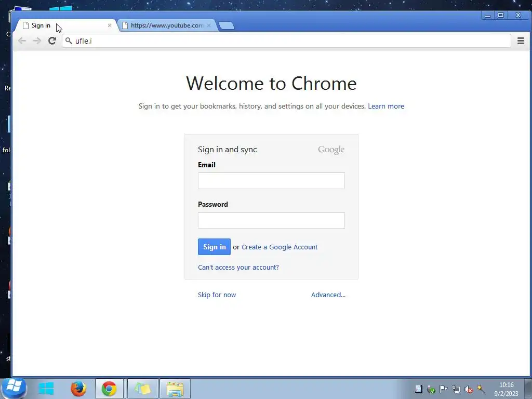Open the Windows Start orb
Image resolution: width=532 pixels, height=399 pixels.
point(14,388)
